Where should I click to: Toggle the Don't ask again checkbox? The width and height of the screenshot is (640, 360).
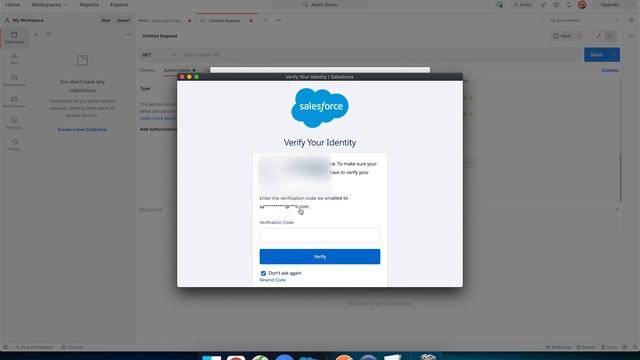coord(263,273)
